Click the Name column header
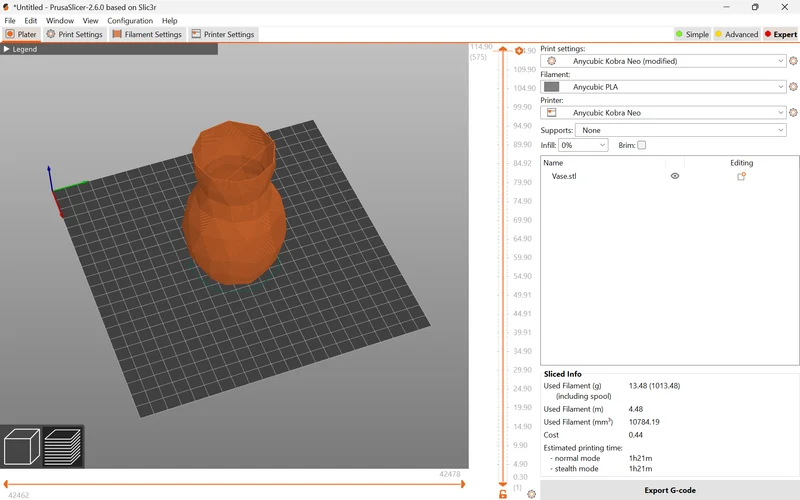The image size is (800, 500). tap(553, 163)
